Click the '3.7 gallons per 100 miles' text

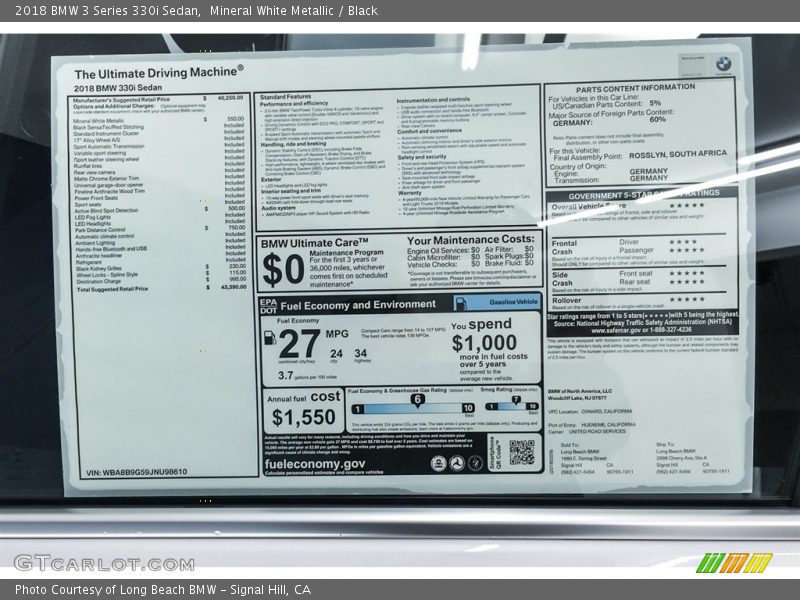coord(307,376)
